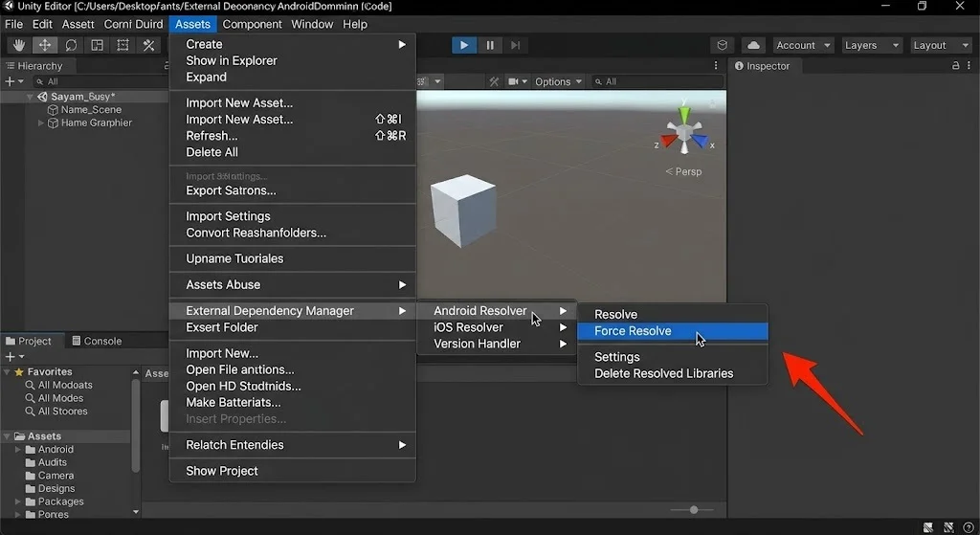Expand the Android folder
Viewport: 980px width, 535px height.
pos(17,450)
